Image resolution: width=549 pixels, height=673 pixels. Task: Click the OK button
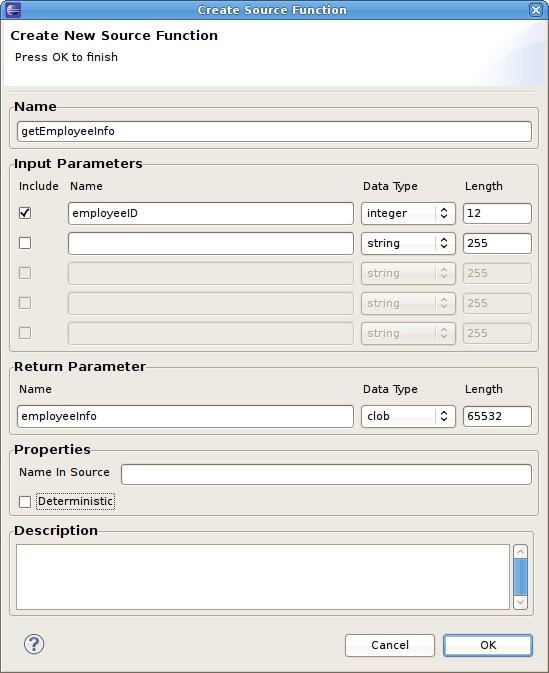488,645
